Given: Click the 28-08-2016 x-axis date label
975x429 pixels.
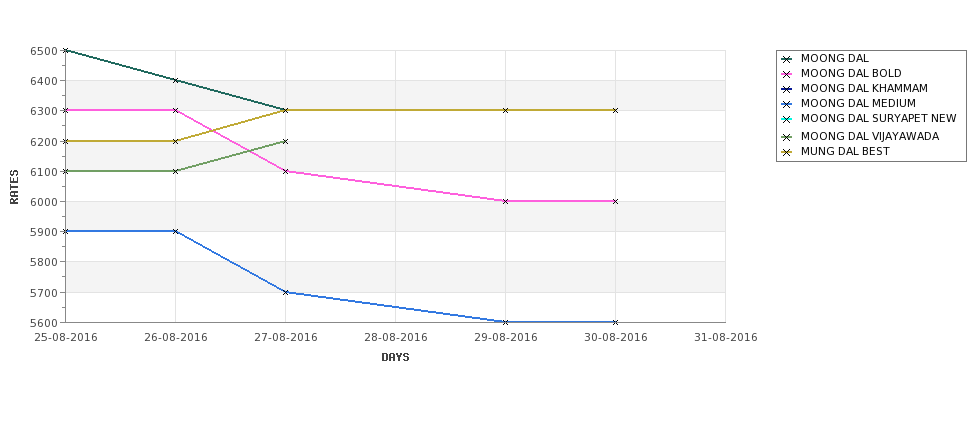Looking at the screenshot, I should click(x=395, y=338).
